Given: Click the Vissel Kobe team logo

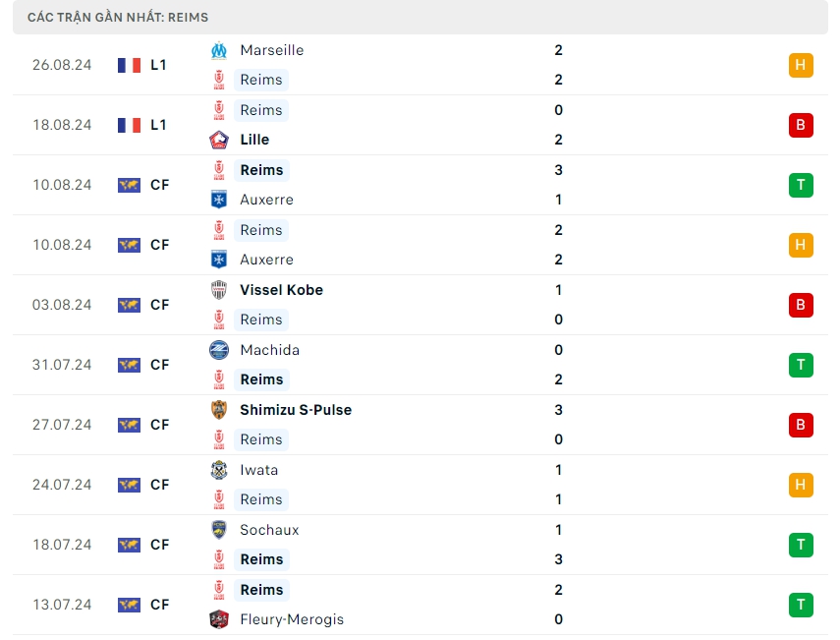Looking at the screenshot, I should [x=219, y=290].
